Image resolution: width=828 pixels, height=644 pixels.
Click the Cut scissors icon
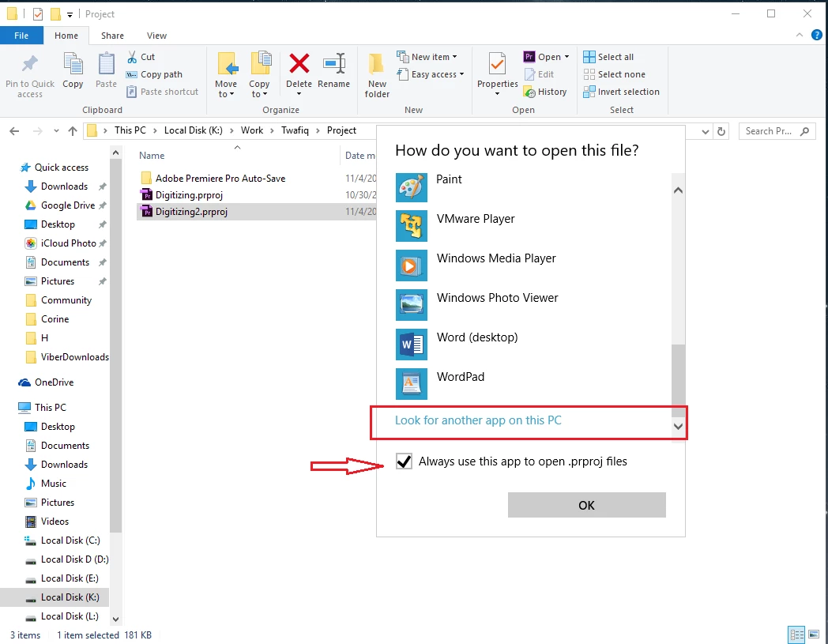click(x=132, y=57)
